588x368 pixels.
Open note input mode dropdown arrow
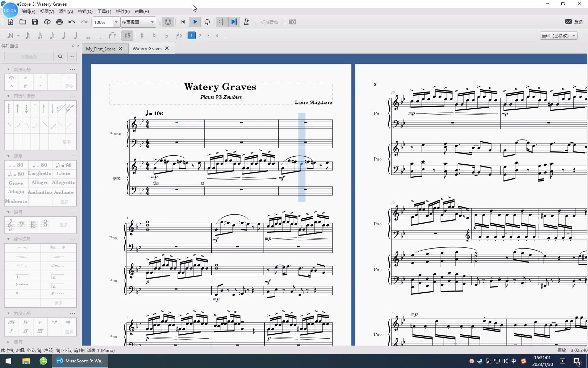tap(18, 36)
